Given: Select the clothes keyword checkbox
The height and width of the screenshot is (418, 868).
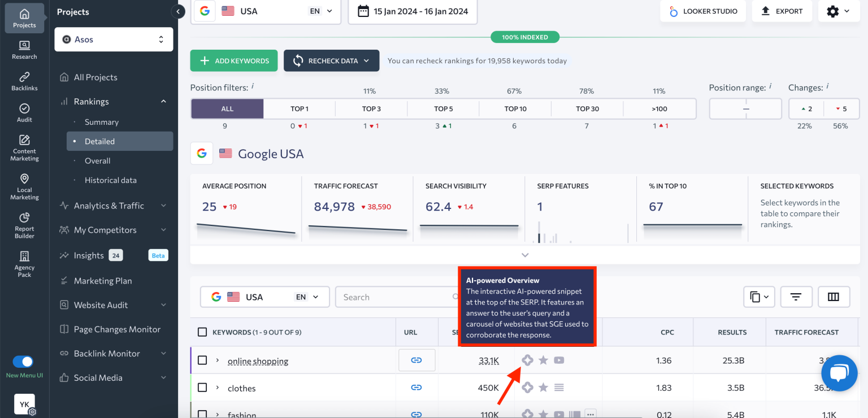Looking at the screenshot, I should pos(202,387).
